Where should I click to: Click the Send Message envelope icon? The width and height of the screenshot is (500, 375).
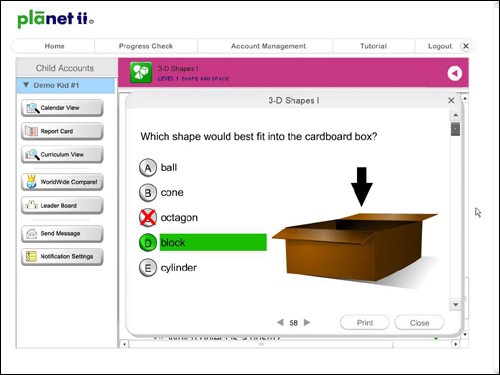[x=32, y=234]
